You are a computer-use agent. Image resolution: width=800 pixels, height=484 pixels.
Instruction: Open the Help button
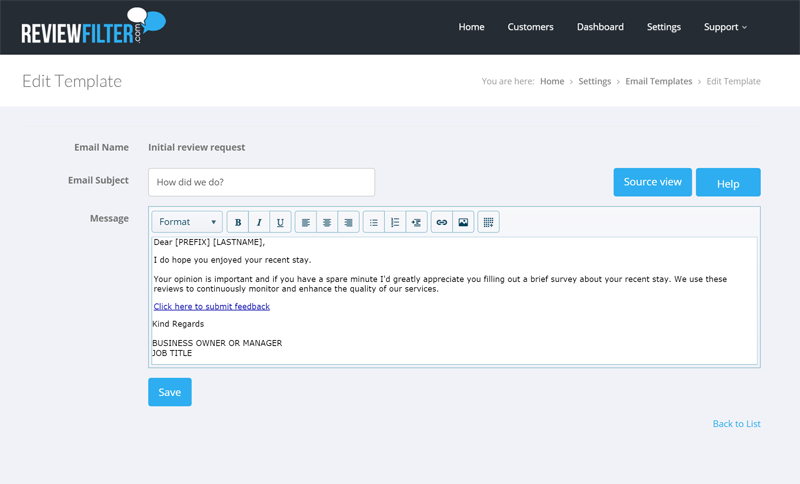tap(728, 182)
